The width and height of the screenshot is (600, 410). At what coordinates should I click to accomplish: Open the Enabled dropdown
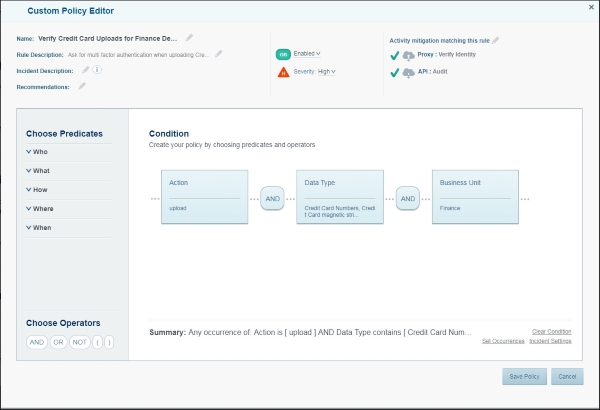[309, 54]
